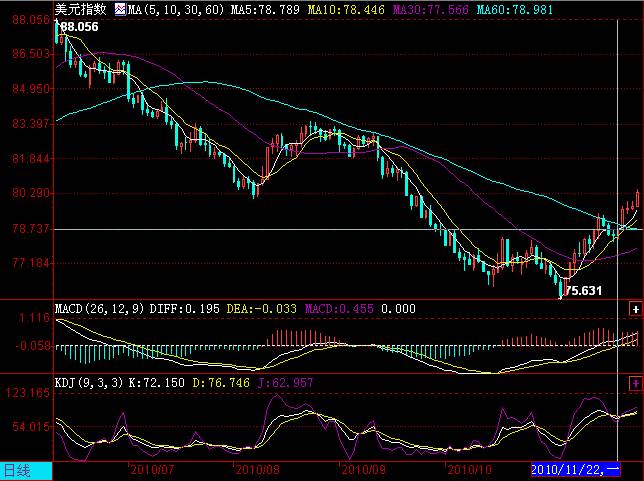Click the 1.116 MACD axis label
Image resolution: width=644 pixels, height=481 pixels.
pyautogui.click(x=34, y=318)
